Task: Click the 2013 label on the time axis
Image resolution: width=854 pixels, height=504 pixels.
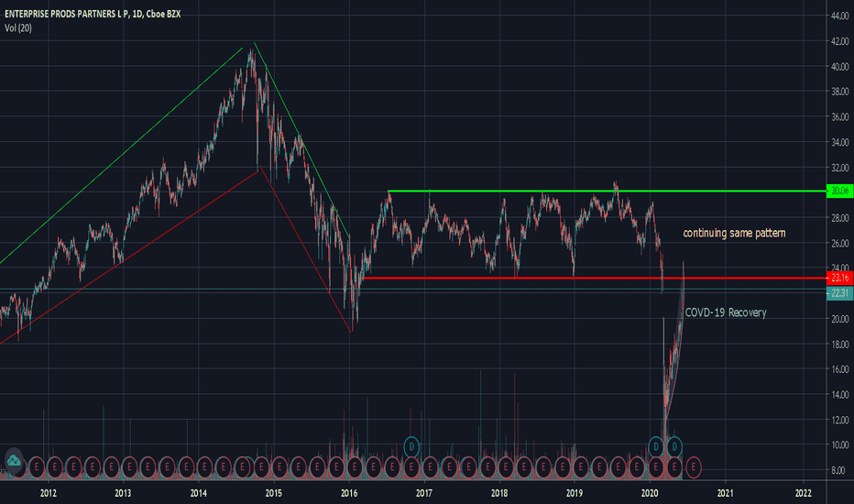Action: coord(123,493)
